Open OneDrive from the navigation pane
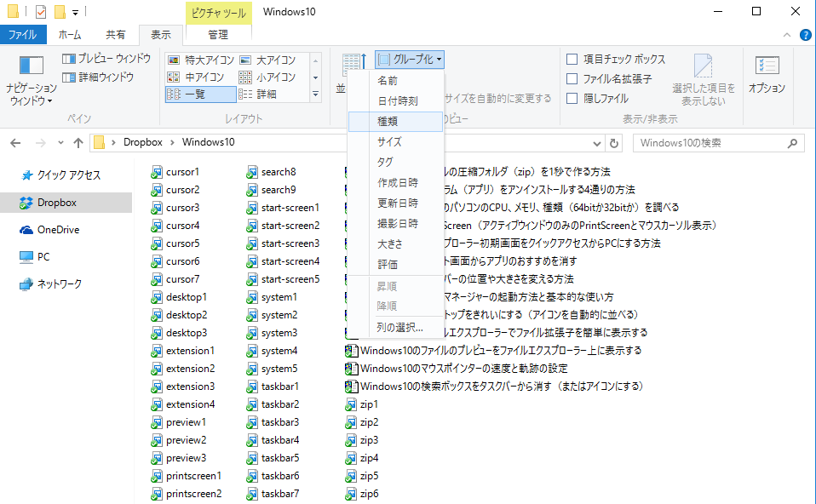Viewport: 816px width, 504px height. coord(58,230)
